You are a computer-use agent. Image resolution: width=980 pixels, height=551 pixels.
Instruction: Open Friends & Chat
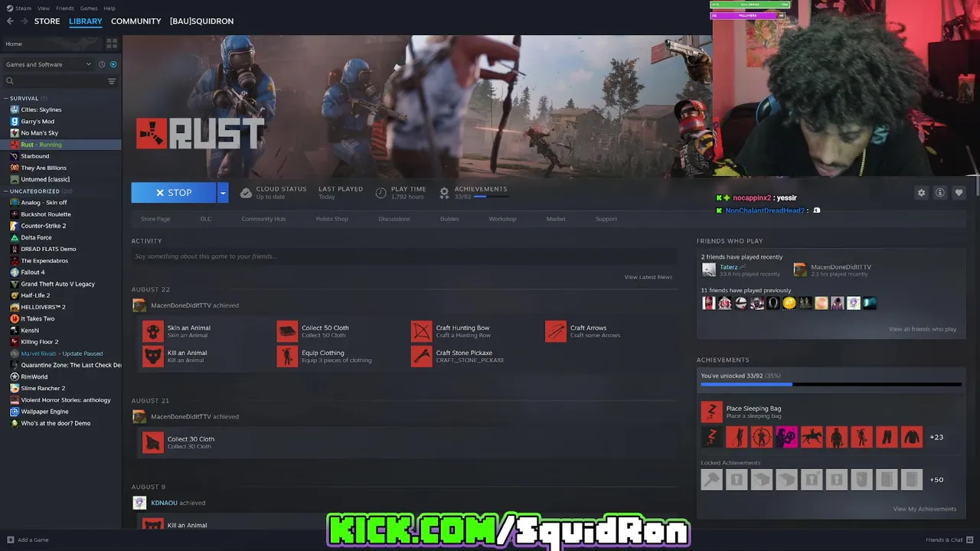coord(948,540)
